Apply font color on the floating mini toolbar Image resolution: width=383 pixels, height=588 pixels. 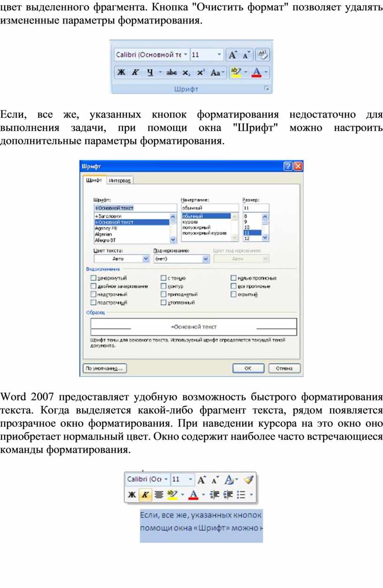pos(193,494)
